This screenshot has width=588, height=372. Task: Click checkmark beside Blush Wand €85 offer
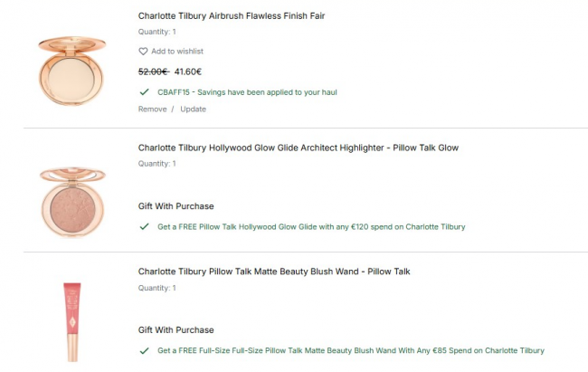click(144, 350)
